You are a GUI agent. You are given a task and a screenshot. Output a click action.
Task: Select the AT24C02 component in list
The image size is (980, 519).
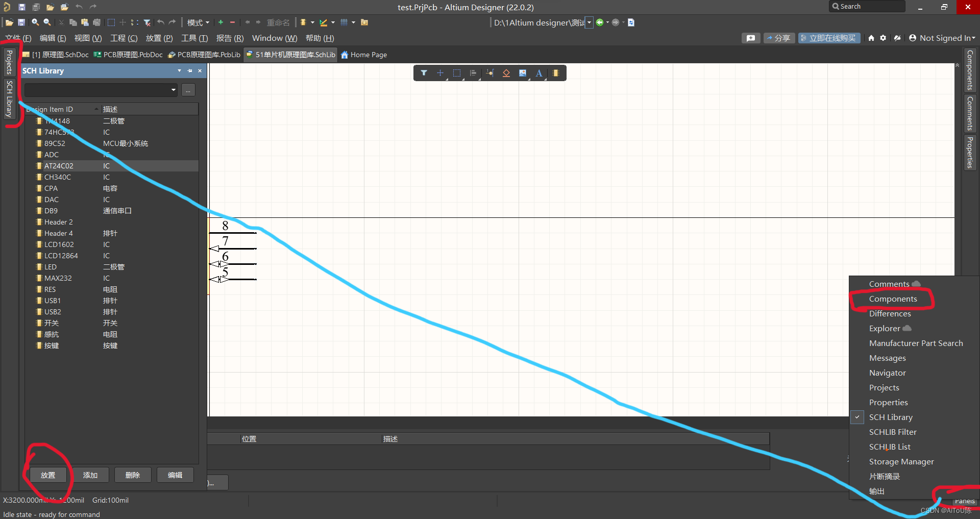tap(59, 166)
